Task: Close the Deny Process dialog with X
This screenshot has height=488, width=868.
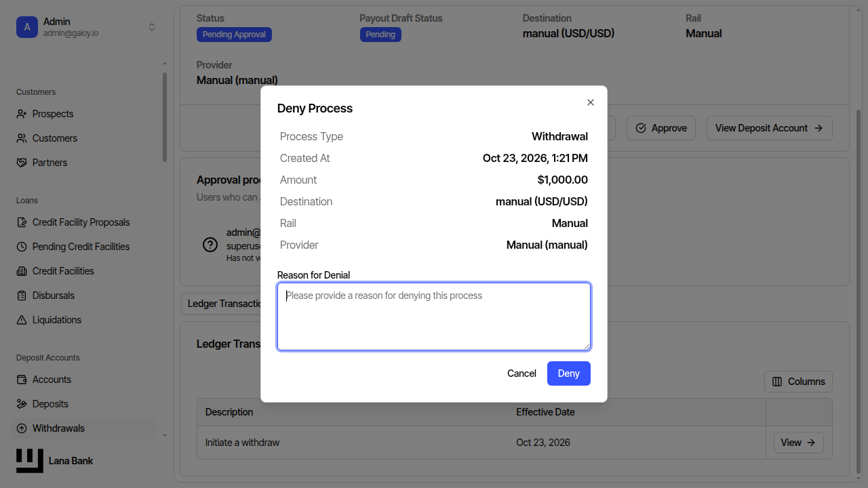Action: click(x=591, y=102)
